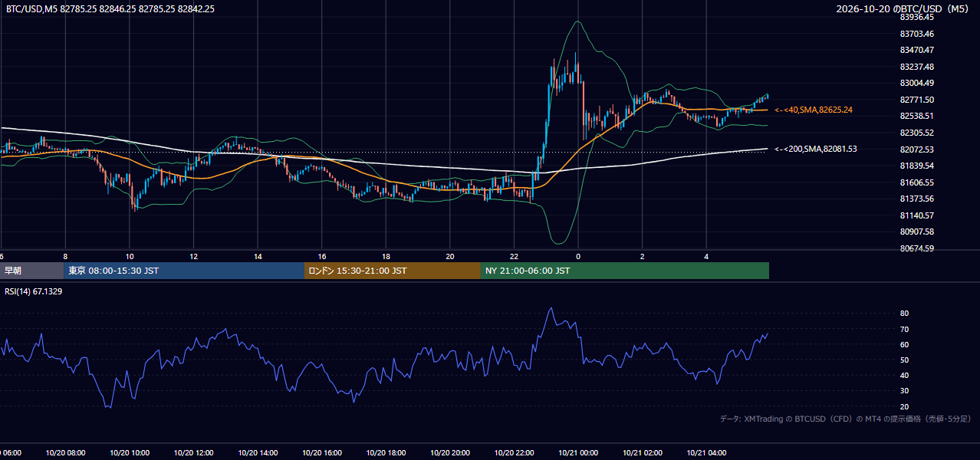Click price axis label 81839.54
This screenshot has width=980, height=460.
click(x=916, y=166)
